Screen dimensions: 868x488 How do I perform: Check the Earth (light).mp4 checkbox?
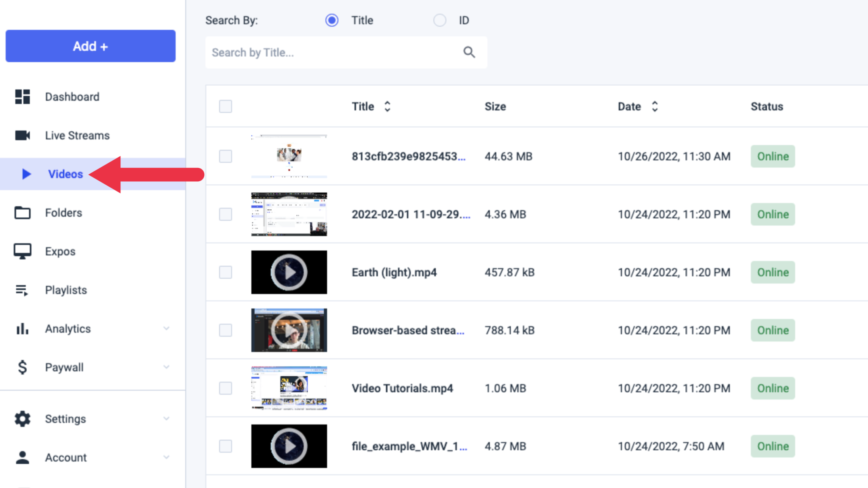225,272
